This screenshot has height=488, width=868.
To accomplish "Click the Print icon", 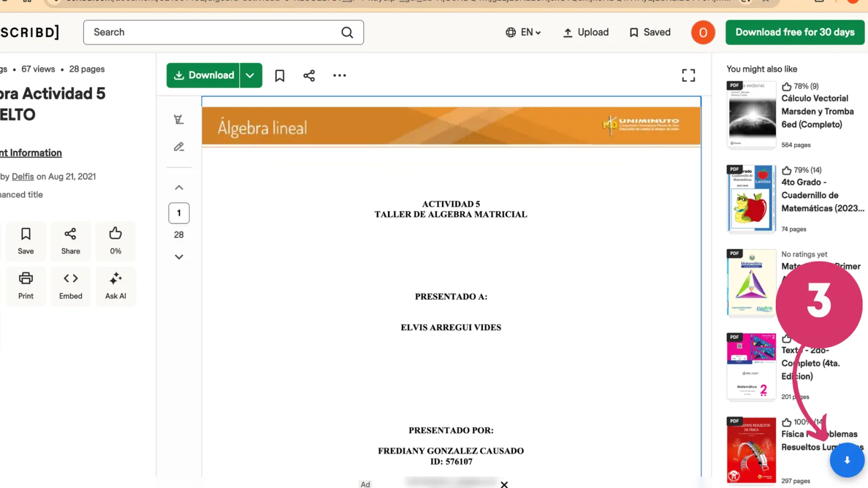I will point(25,286).
